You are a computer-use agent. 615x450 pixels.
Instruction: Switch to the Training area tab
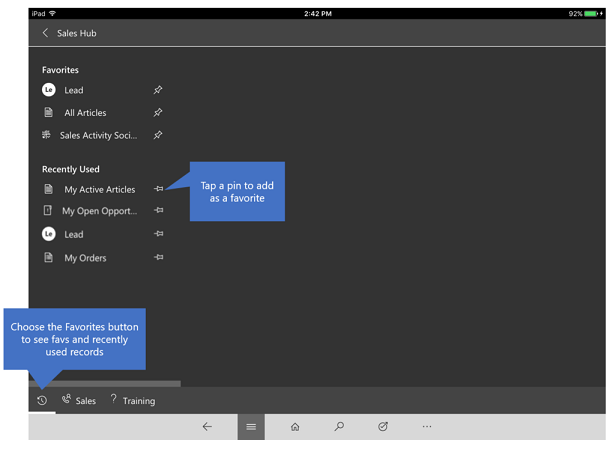point(132,401)
